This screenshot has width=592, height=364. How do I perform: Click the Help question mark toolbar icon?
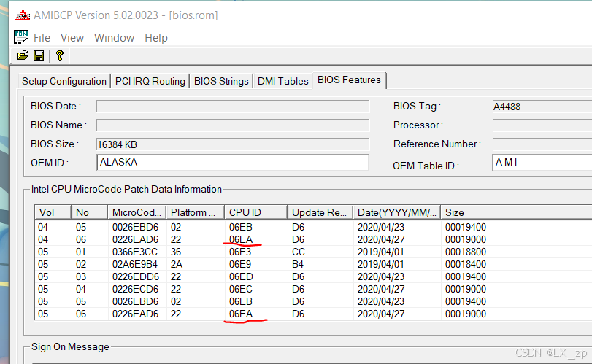59,56
